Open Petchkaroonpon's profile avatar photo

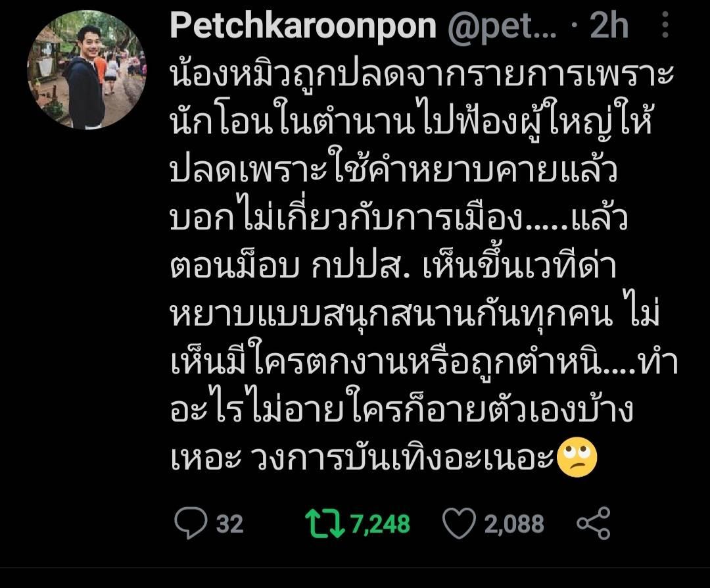click(x=87, y=70)
